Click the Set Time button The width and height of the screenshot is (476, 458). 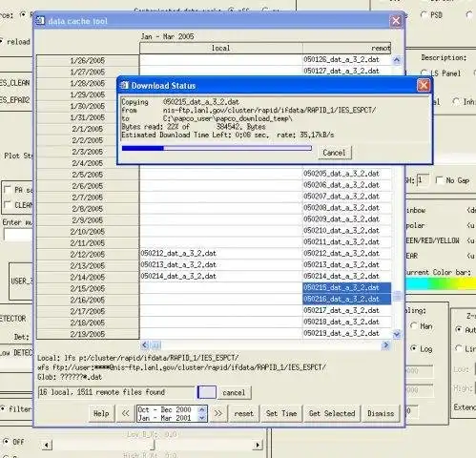(281, 413)
